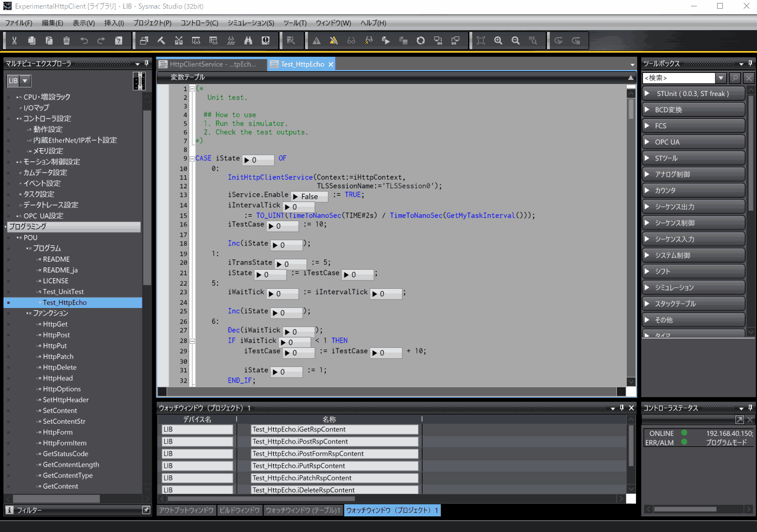Click the toolbox search magnifier button
This screenshot has width=757, height=532.
[x=735, y=78]
